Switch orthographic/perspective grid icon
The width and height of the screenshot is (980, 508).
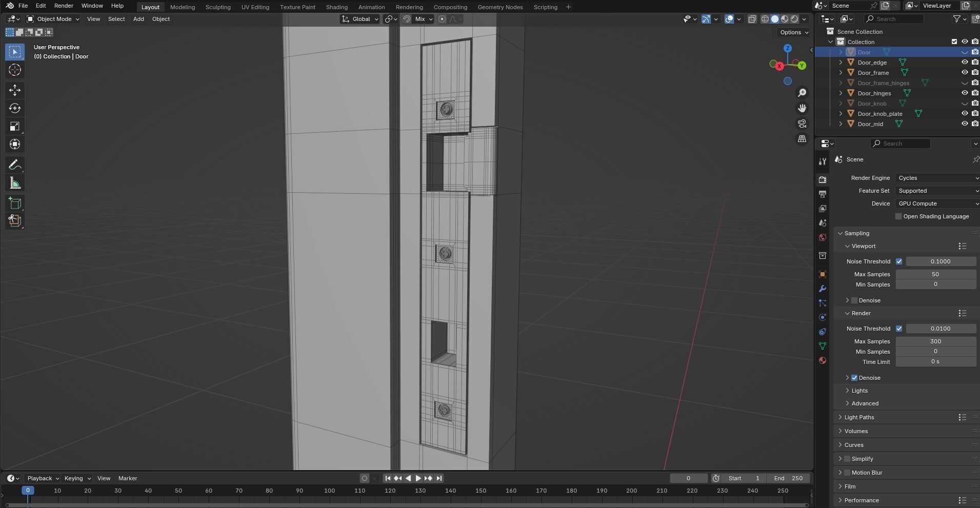click(802, 139)
